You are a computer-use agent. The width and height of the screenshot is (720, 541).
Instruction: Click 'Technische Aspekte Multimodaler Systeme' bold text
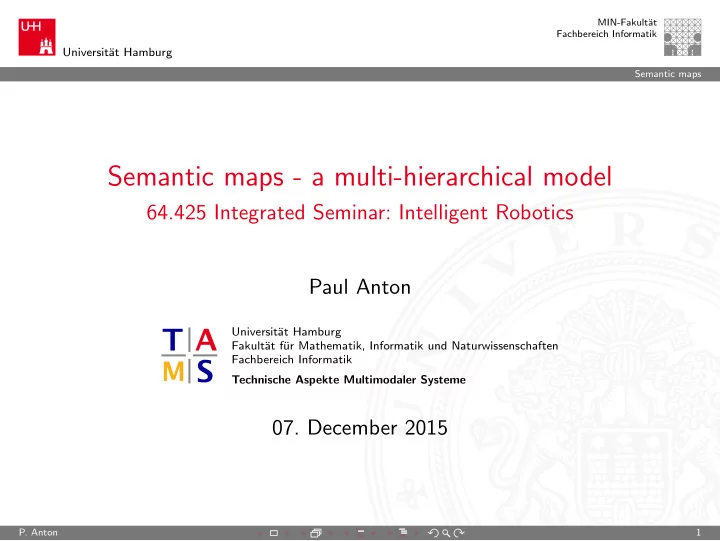pos(349,380)
